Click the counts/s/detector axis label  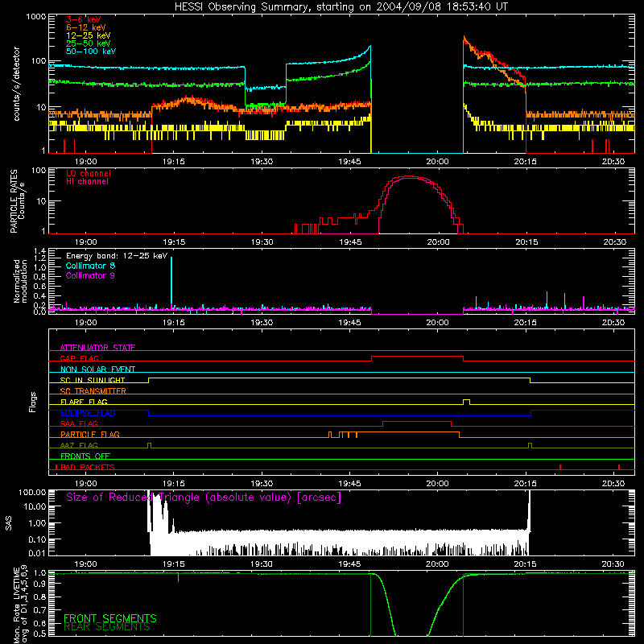pos(16,84)
